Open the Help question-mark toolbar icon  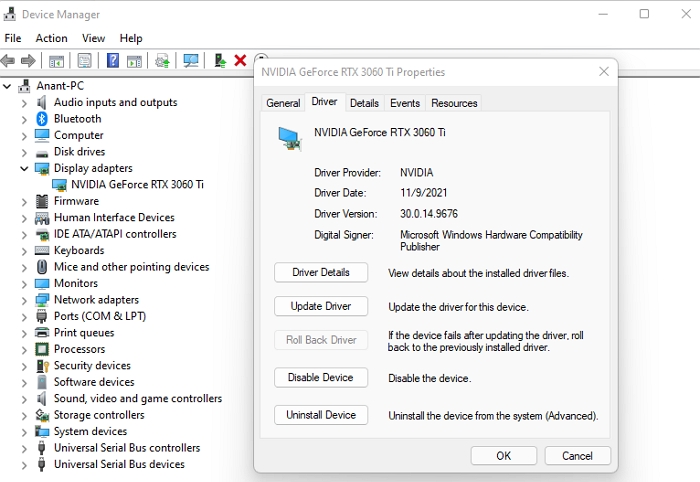(x=113, y=60)
